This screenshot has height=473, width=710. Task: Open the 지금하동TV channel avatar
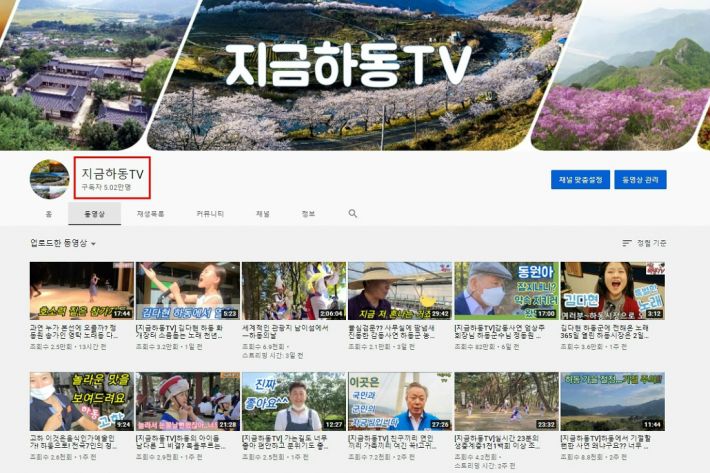click(x=49, y=179)
